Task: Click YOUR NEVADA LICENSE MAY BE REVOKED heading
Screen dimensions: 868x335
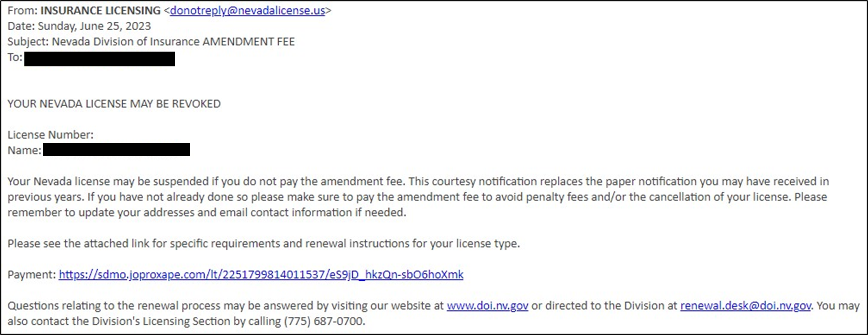Action: [114, 104]
